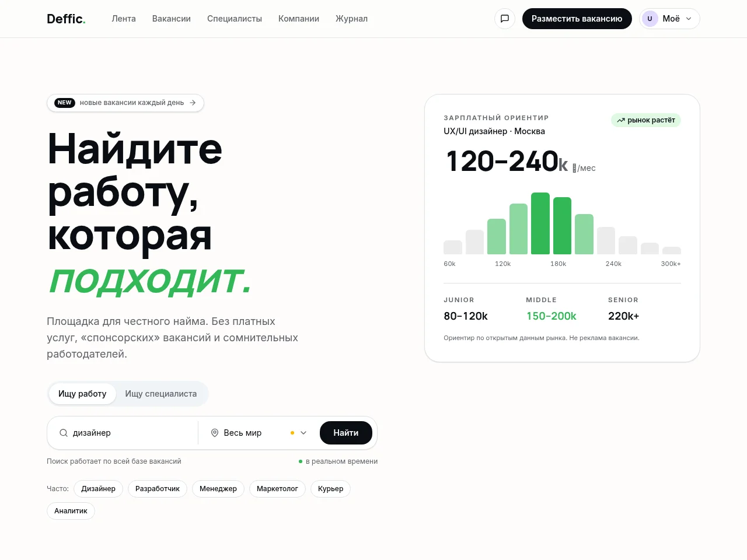Viewport: 747px width, 560px height.
Task: Click Разместить вакансию button
Action: coord(577,19)
